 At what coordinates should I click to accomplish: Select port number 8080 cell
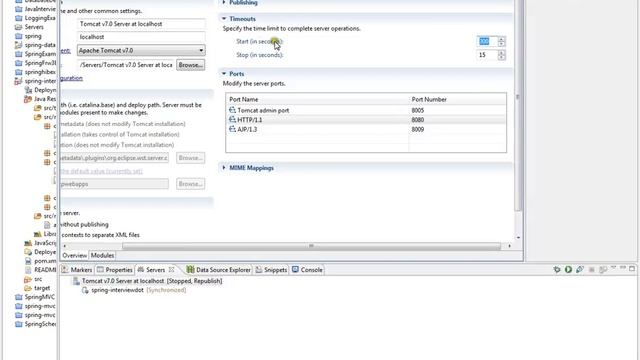pyautogui.click(x=458, y=120)
